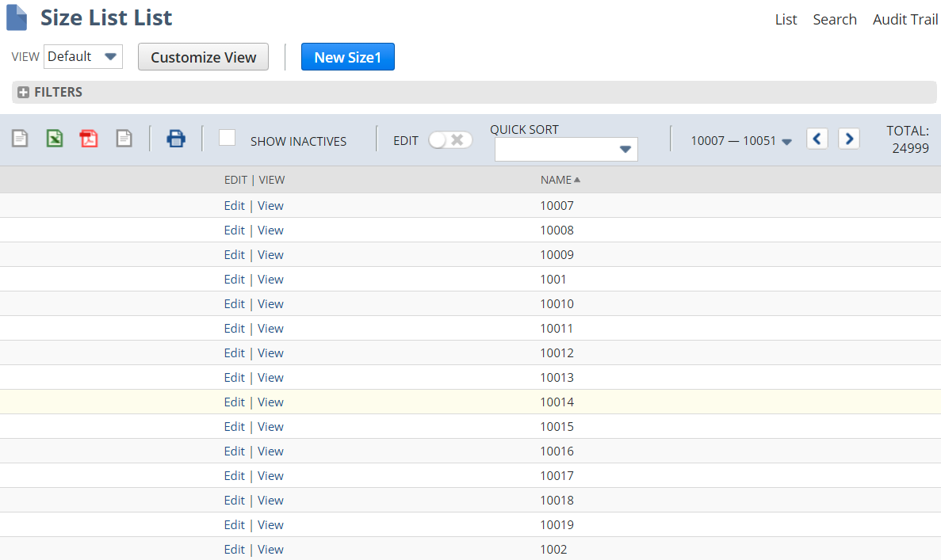
Task: Go to previous page arrow
Action: click(x=817, y=139)
